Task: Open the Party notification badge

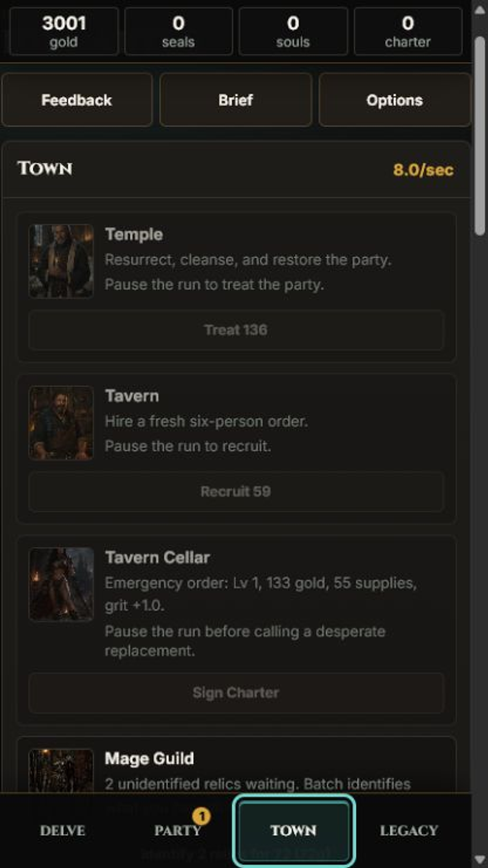Action: click(202, 816)
